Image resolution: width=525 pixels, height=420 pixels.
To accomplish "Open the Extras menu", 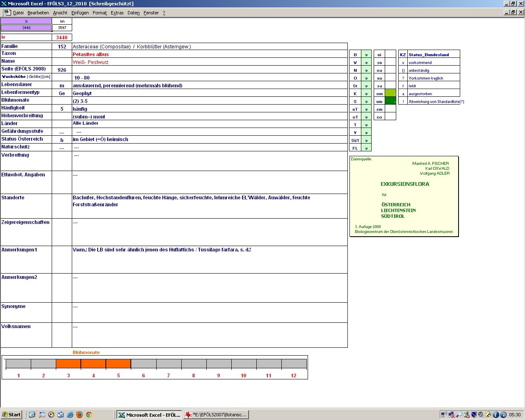I will point(117,13).
